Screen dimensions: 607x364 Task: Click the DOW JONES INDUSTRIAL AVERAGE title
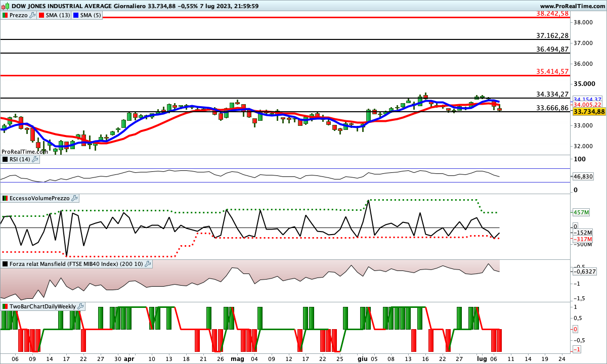coord(61,6)
